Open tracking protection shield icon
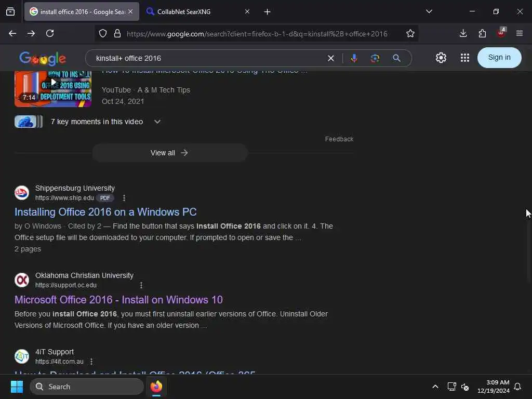 point(103,33)
